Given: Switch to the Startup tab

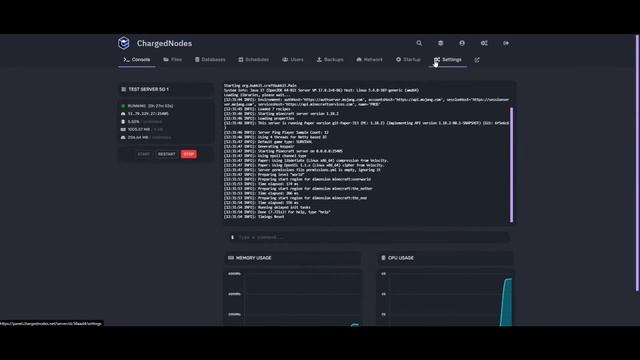Looking at the screenshot, I should tap(408, 60).
